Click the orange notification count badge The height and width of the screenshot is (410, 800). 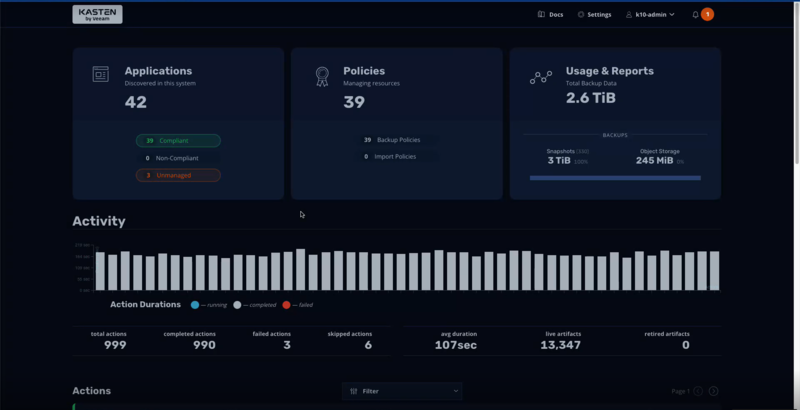(x=707, y=14)
